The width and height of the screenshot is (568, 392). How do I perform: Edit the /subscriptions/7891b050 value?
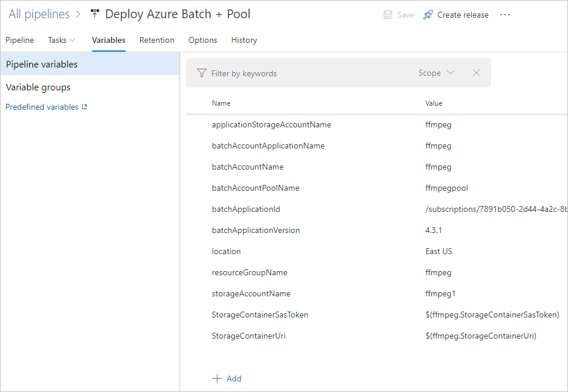(x=496, y=209)
